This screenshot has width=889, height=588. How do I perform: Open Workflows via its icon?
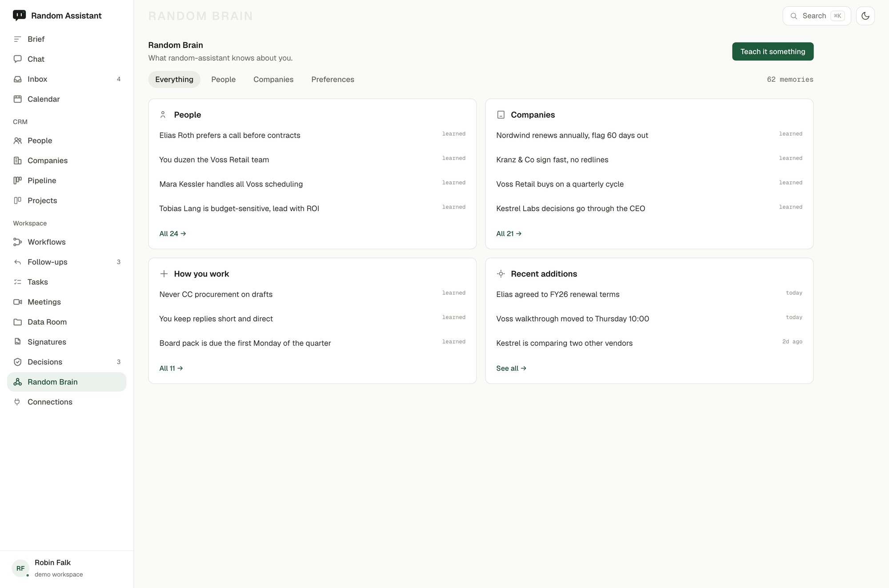pos(17,242)
